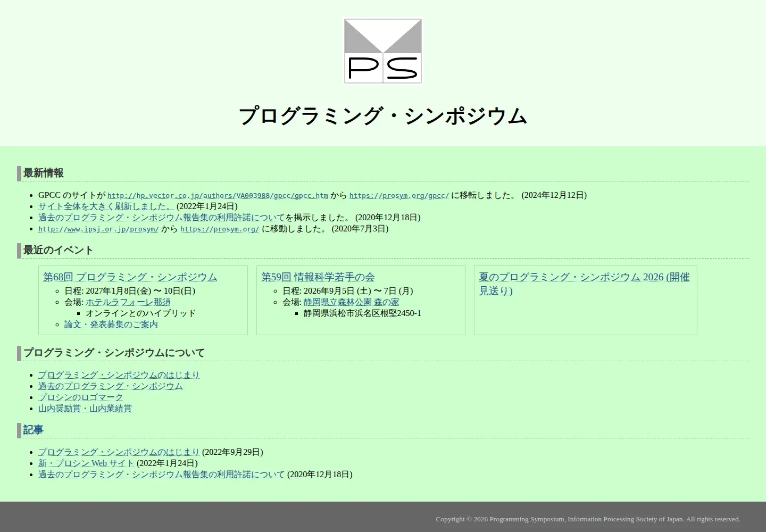
Task: Click プログラミング・シンポジウムについて heading
Action: click(x=114, y=353)
